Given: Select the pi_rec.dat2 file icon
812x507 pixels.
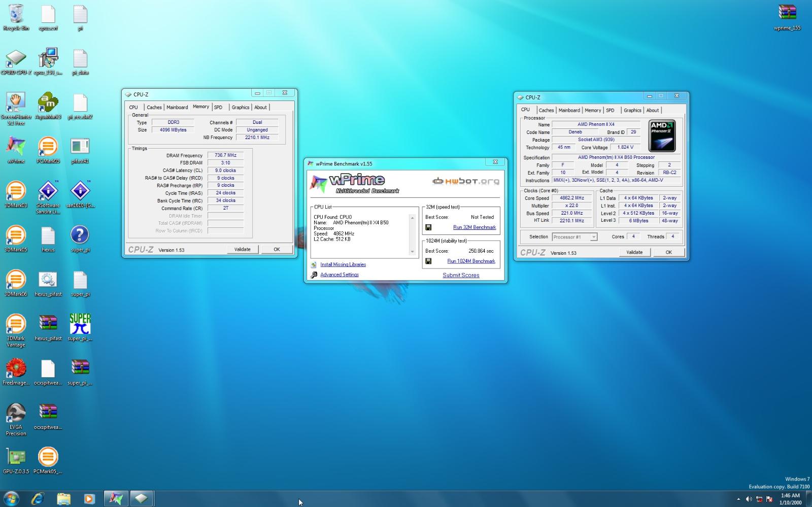Looking at the screenshot, I should [80, 106].
